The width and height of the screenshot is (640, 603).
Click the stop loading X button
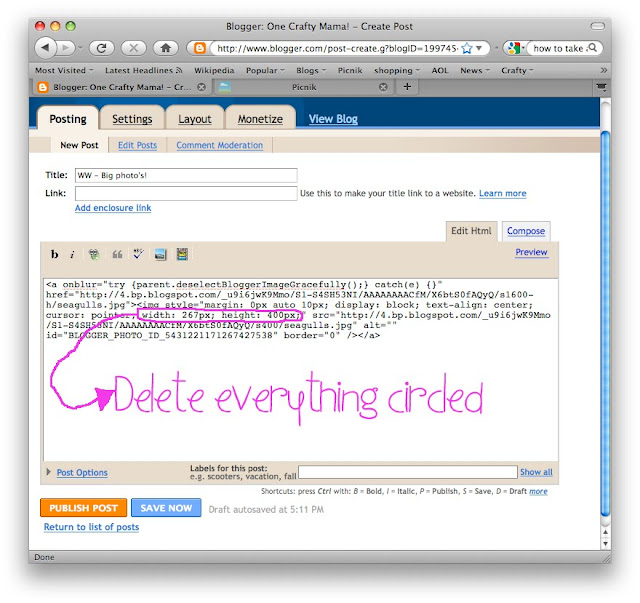[133, 48]
